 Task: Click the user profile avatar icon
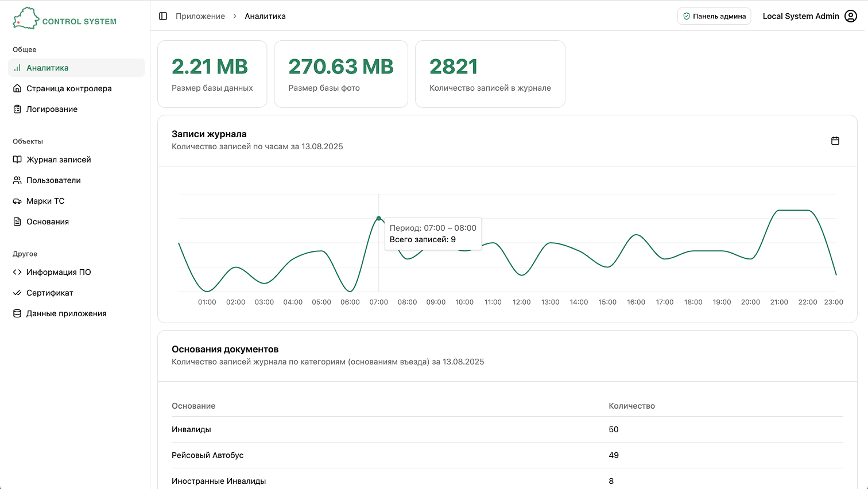[851, 16]
